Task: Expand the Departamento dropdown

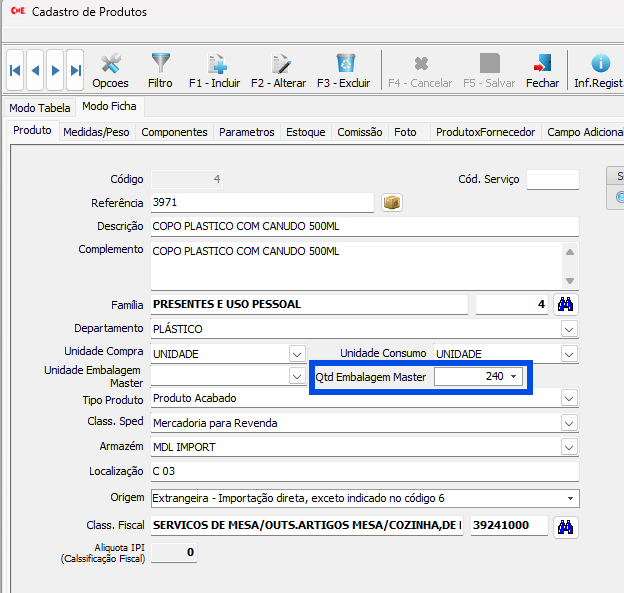Action: 568,329
